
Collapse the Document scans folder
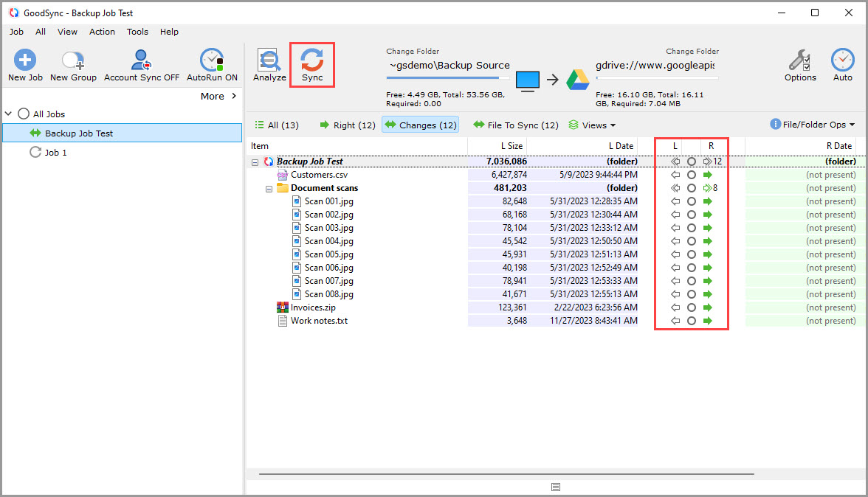point(269,189)
